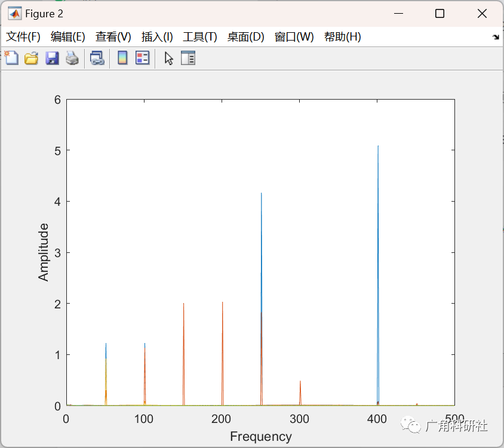
Task: Toggle the legend on the plot
Action: point(141,58)
